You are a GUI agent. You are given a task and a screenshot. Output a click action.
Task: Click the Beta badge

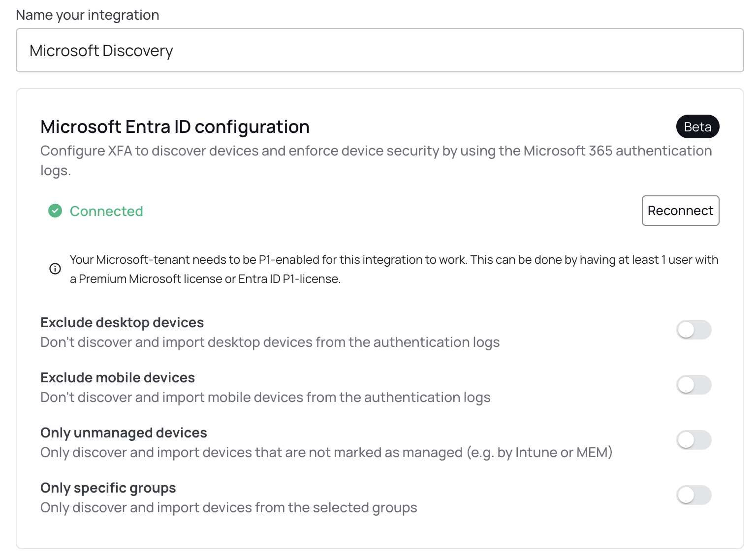pos(697,127)
